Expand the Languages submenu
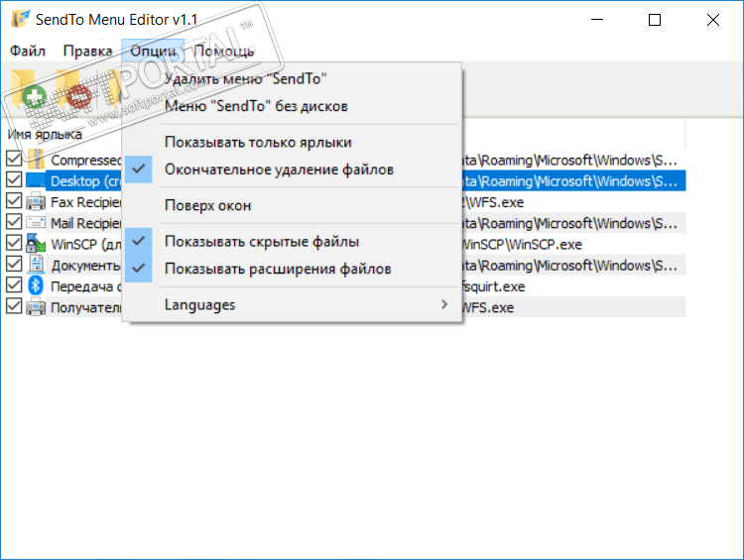Screen dimensions: 744x560 [x=292, y=305]
